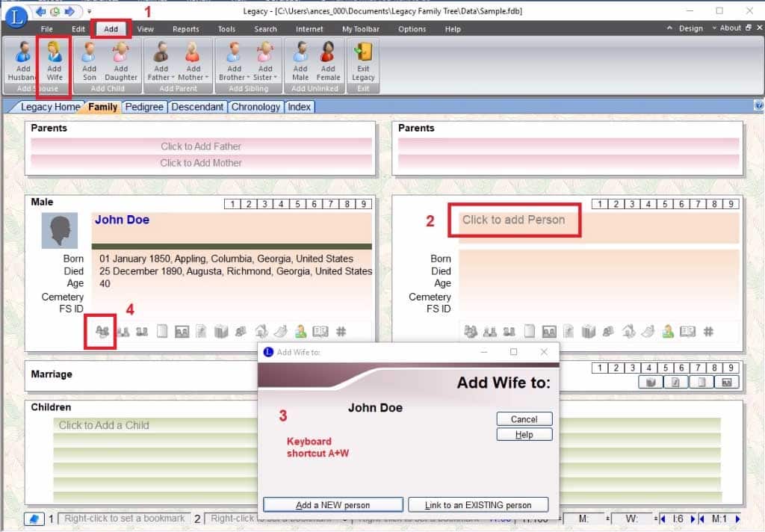The image size is (765, 532).
Task: Click the John Doe silhouette photo thumbnail
Action: pyautogui.click(x=60, y=230)
